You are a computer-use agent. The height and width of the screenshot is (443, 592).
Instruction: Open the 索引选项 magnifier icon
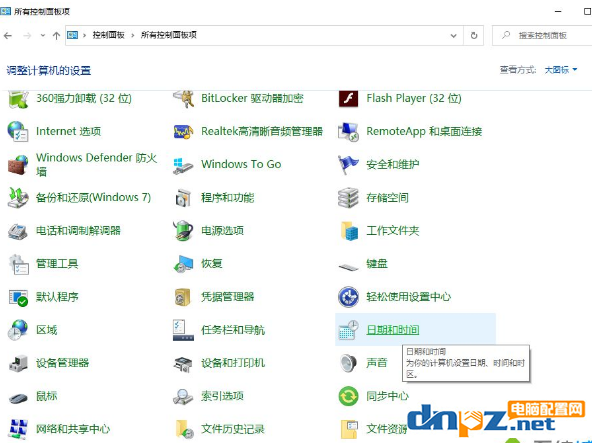(183, 396)
